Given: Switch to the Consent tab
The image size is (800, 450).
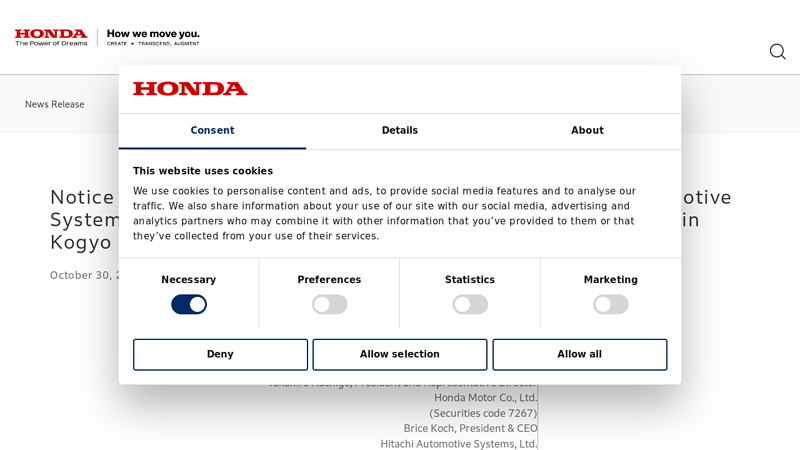Looking at the screenshot, I should pyautogui.click(x=212, y=131).
